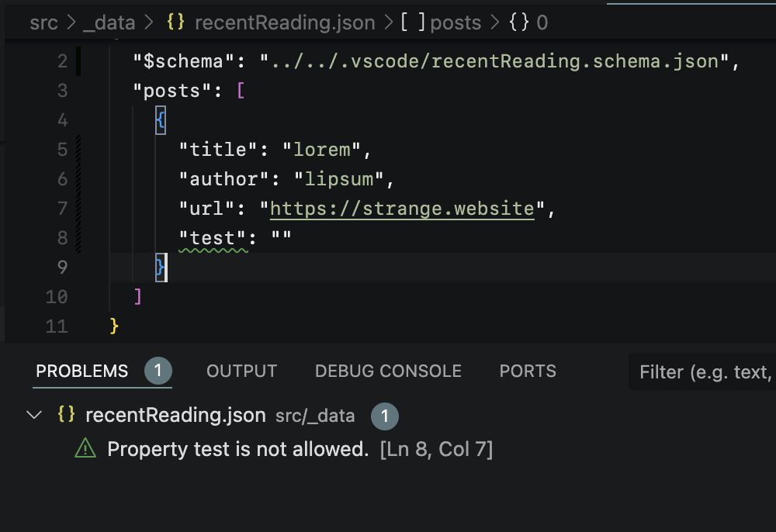
Task: Select the PROBLEMS tab
Action: 81,371
